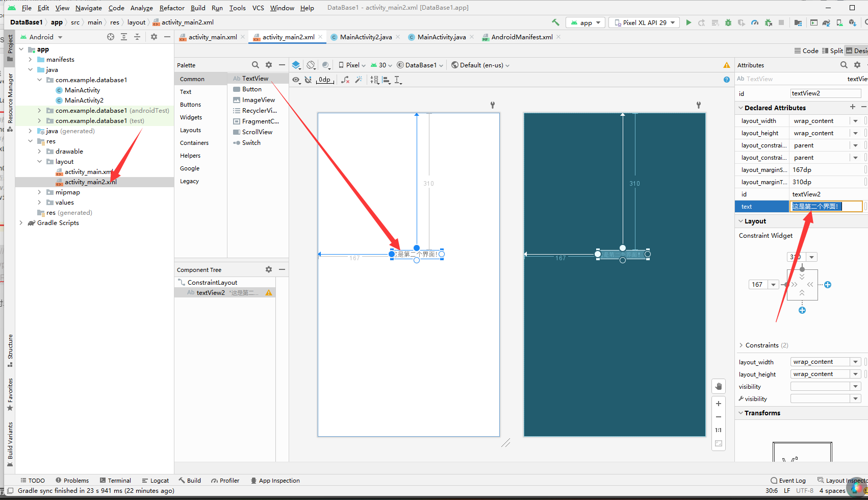Open the 310 margin dropdown in Constraint Widget
868x500 pixels.
[x=811, y=257]
